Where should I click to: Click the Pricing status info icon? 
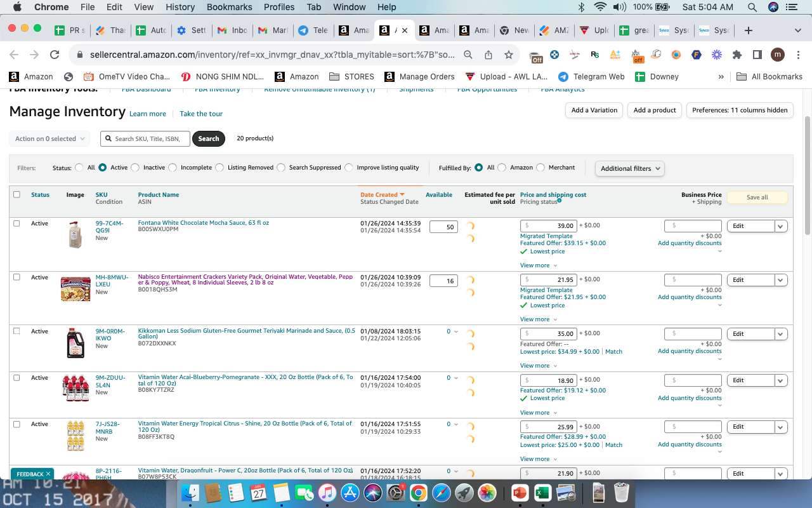coord(559,201)
